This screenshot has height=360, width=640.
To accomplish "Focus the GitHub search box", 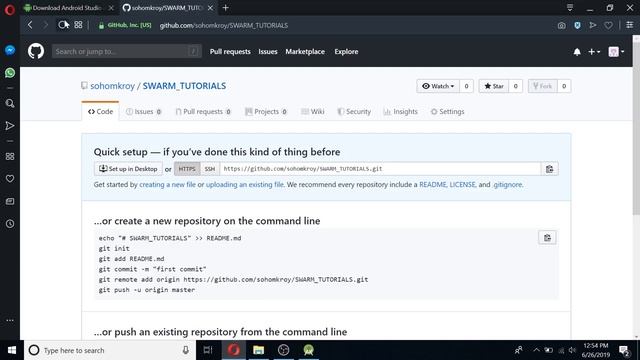I will (127, 51).
